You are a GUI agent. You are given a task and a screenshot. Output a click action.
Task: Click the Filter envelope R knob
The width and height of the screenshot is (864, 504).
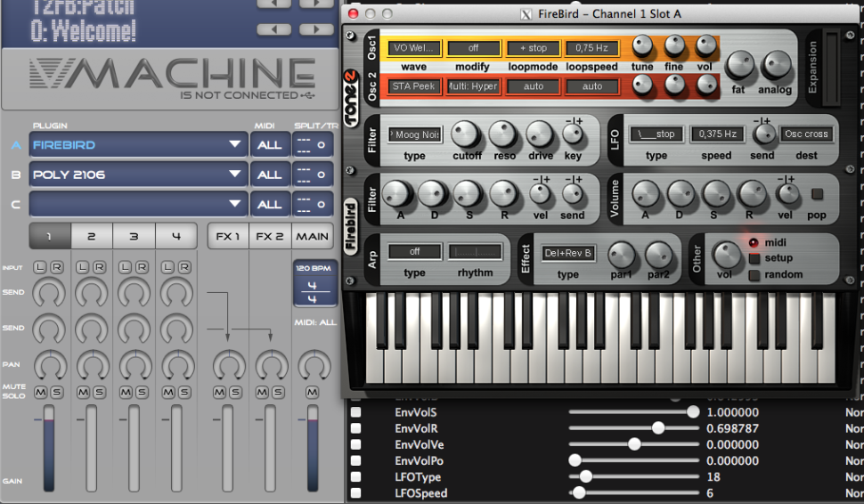(x=503, y=194)
